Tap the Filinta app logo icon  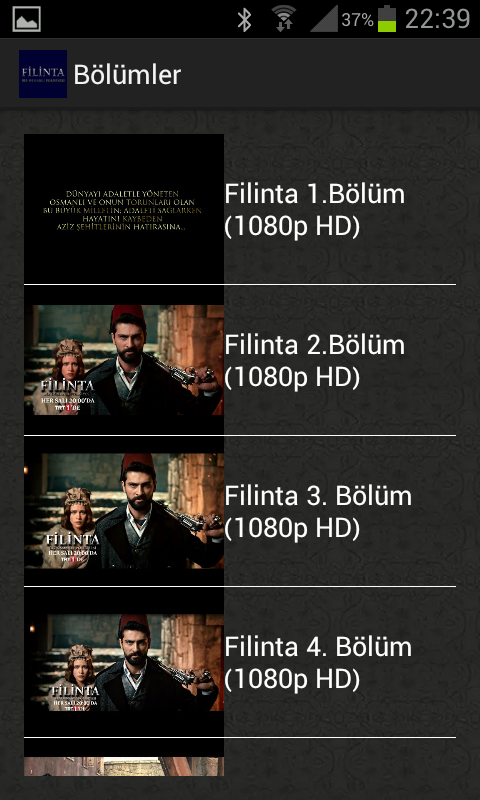point(43,74)
